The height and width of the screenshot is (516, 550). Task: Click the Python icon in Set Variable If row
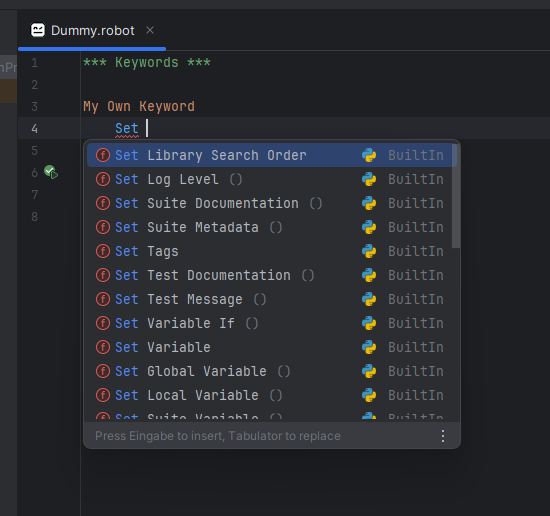tap(369, 323)
